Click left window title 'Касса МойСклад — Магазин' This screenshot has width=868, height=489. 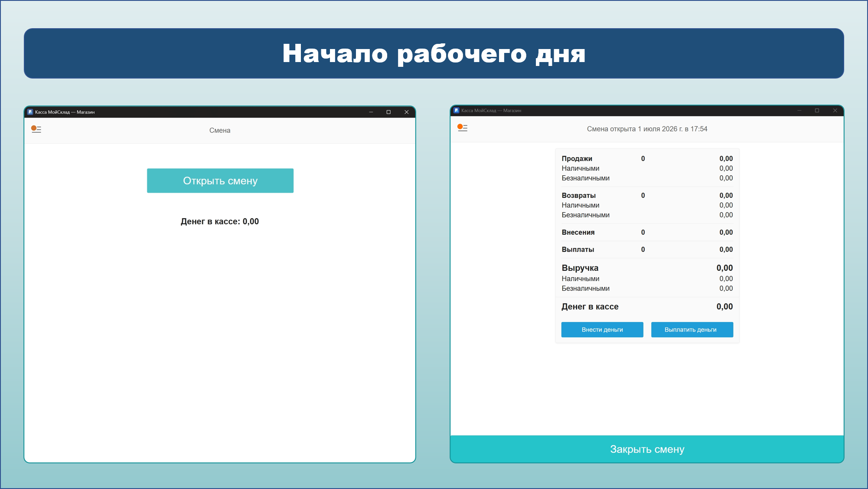65,112
